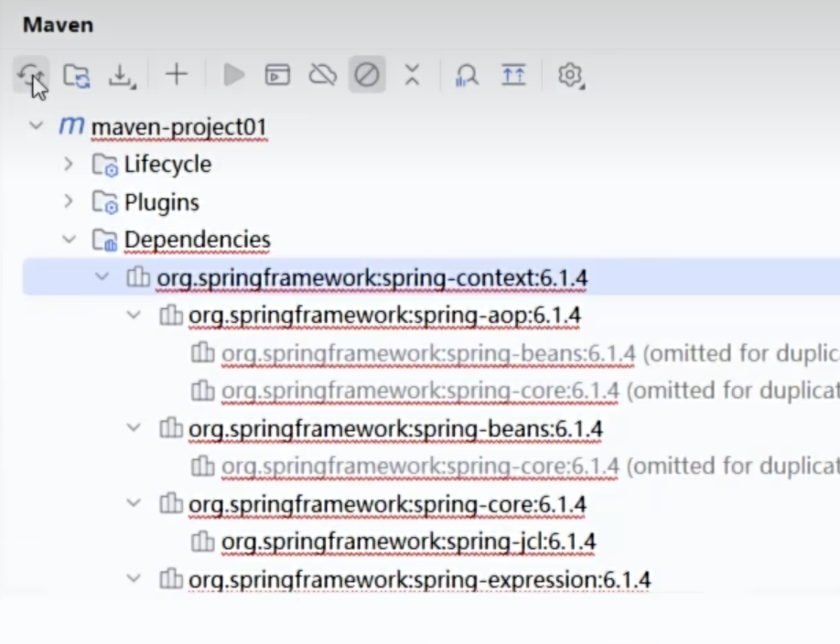
Task: Expand the Lifecycle node chevron
Action: tap(69, 165)
